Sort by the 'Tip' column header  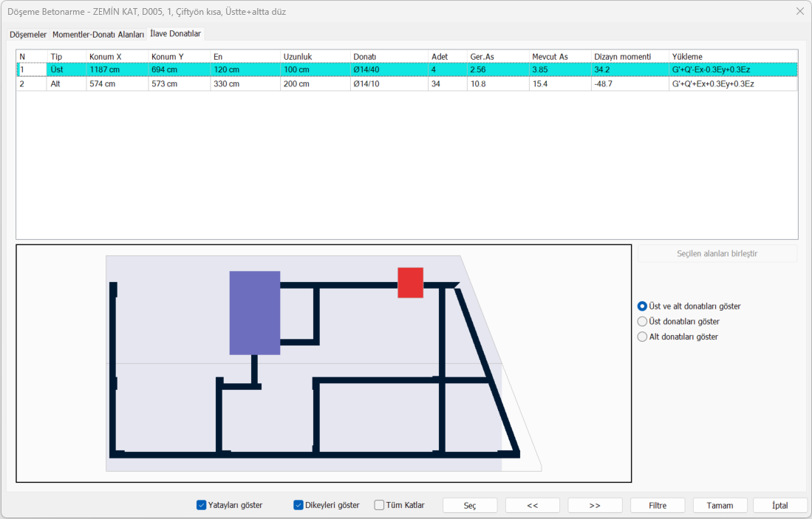[66, 56]
